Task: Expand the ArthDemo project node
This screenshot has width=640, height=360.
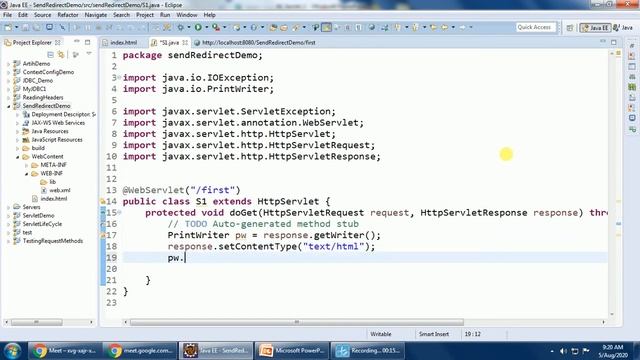Action: [9, 64]
